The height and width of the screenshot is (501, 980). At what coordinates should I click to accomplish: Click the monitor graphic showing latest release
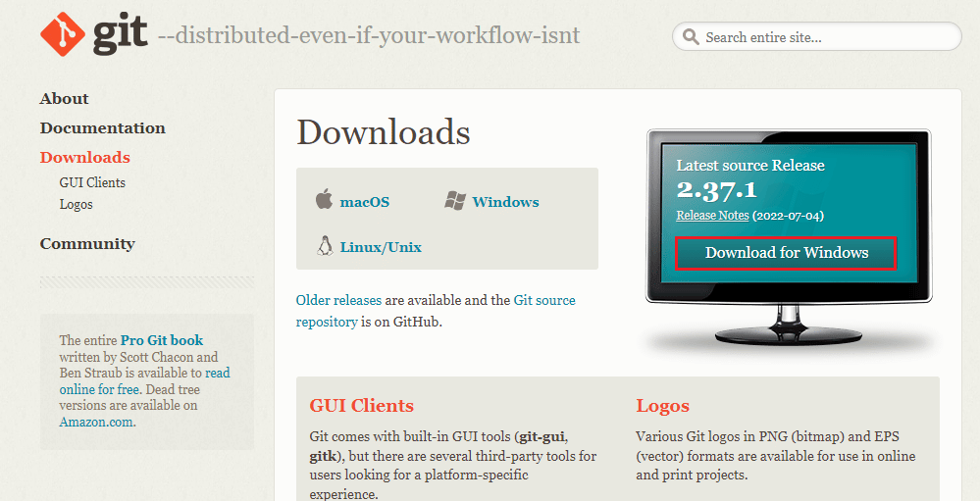(789, 237)
